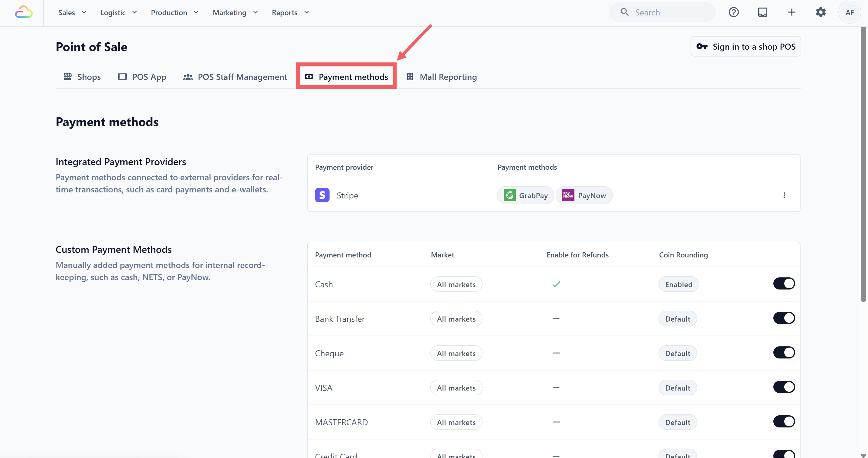Switch to the Shops tab
The image size is (868, 458).
82,77
